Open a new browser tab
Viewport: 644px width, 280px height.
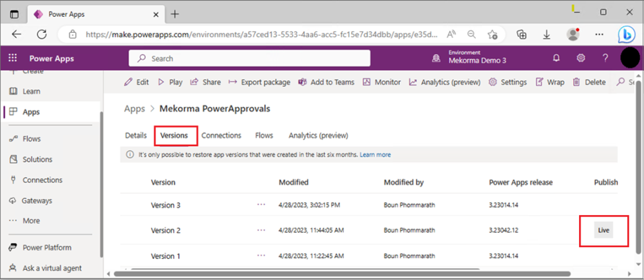175,14
